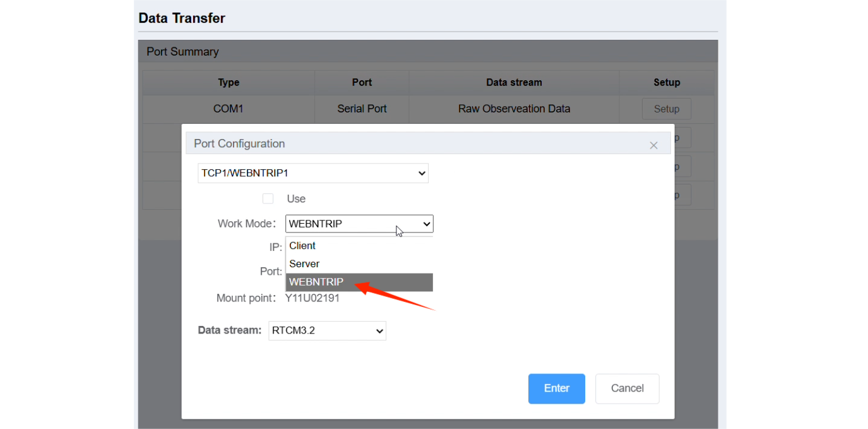Click the Type column header
This screenshot has height=429, width=868.
pyautogui.click(x=229, y=82)
